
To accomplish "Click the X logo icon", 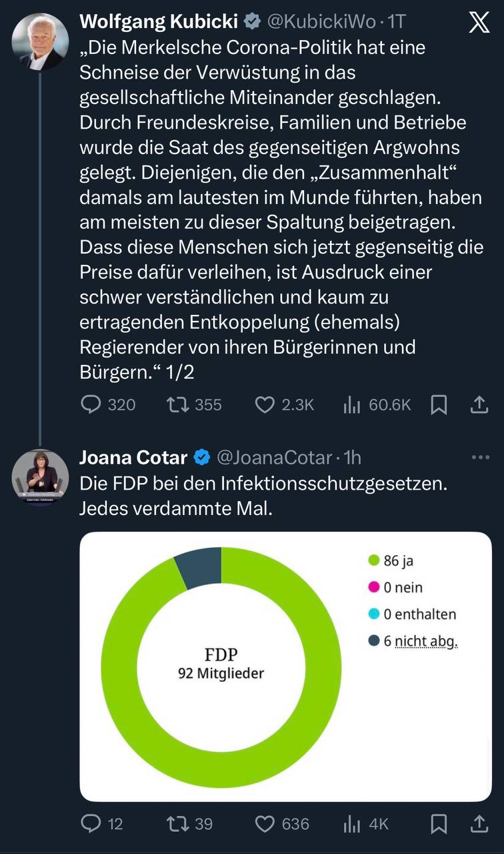I will [x=479, y=23].
